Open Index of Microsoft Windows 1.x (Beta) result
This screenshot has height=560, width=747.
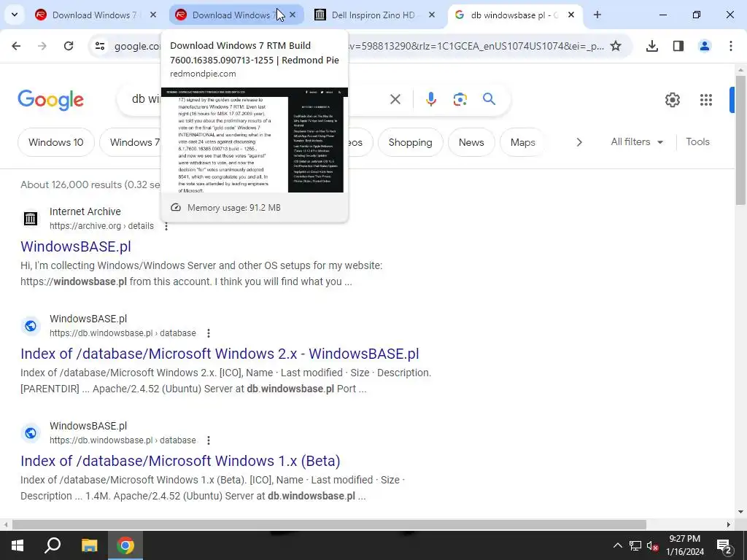pos(180,461)
